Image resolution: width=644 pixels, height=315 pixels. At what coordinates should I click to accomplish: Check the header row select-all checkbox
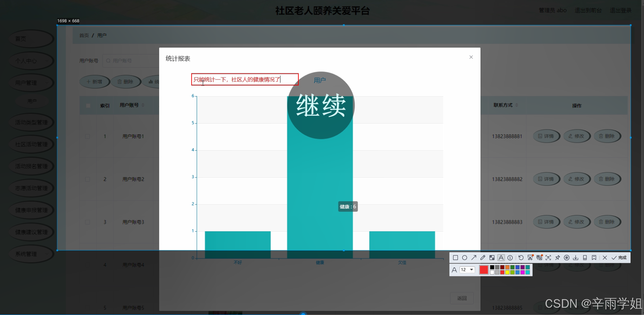pyautogui.click(x=88, y=105)
